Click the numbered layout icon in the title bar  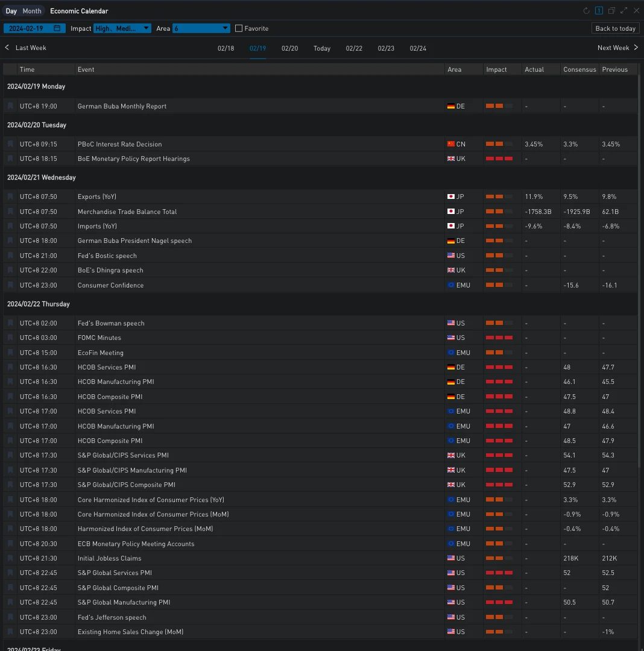coord(599,11)
